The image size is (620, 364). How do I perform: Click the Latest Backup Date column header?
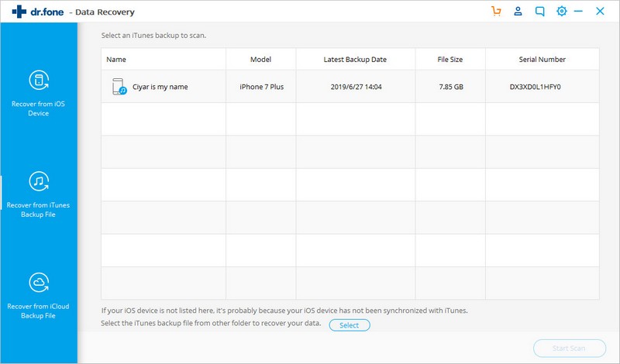click(x=355, y=60)
